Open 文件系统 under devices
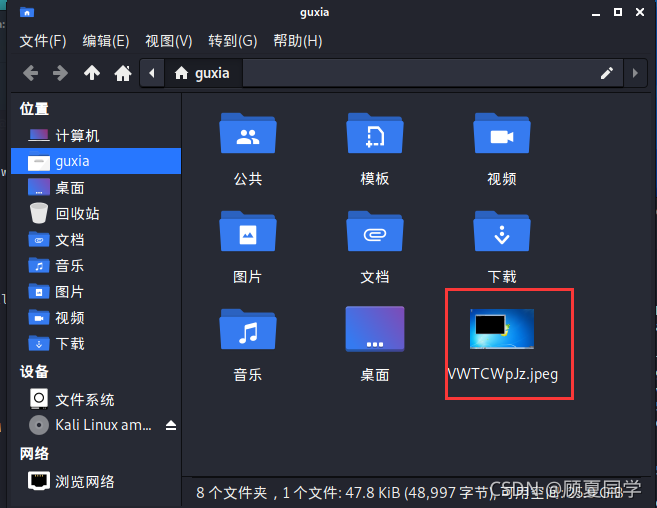 pyautogui.click(x=96, y=399)
